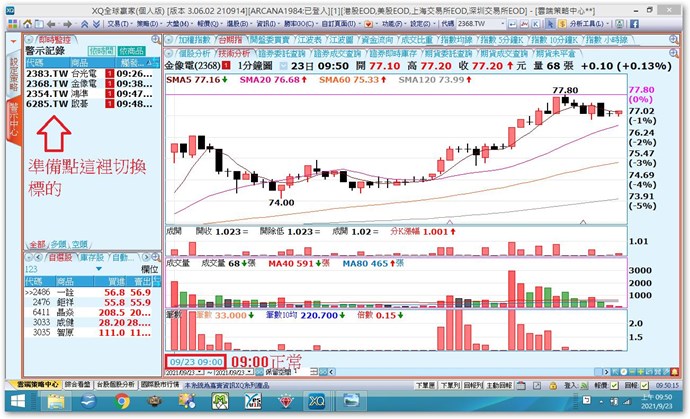This screenshot has height=419, width=690.
Task: Click the red icon next to 金像電(2368) title
Action: [x=227, y=62]
